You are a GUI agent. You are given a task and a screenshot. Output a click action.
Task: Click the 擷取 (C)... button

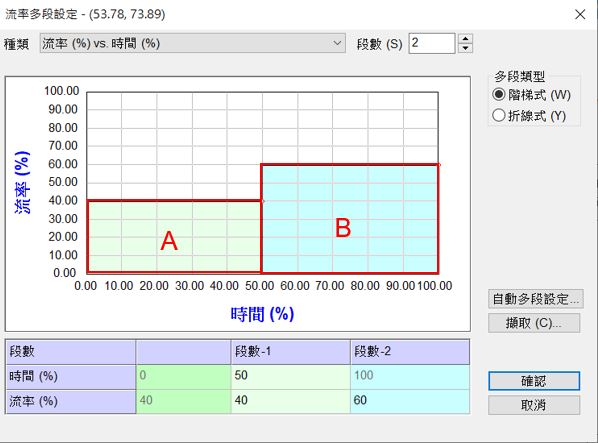click(534, 323)
